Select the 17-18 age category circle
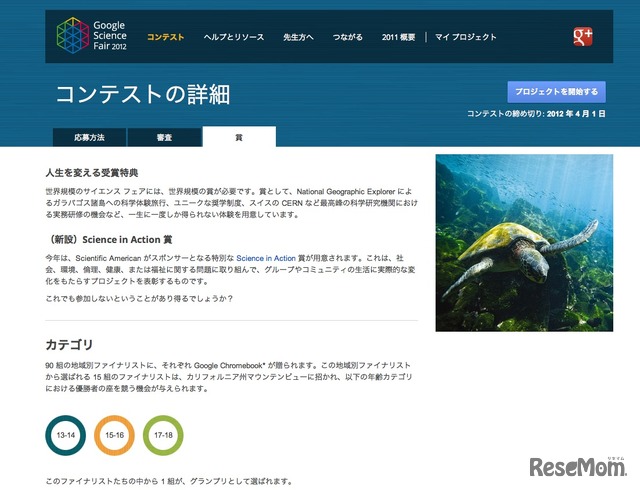 [163, 435]
